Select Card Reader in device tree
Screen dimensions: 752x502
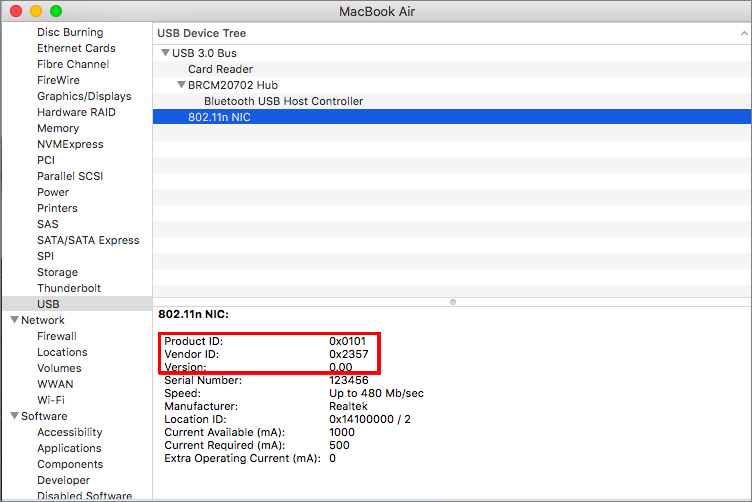pos(220,69)
